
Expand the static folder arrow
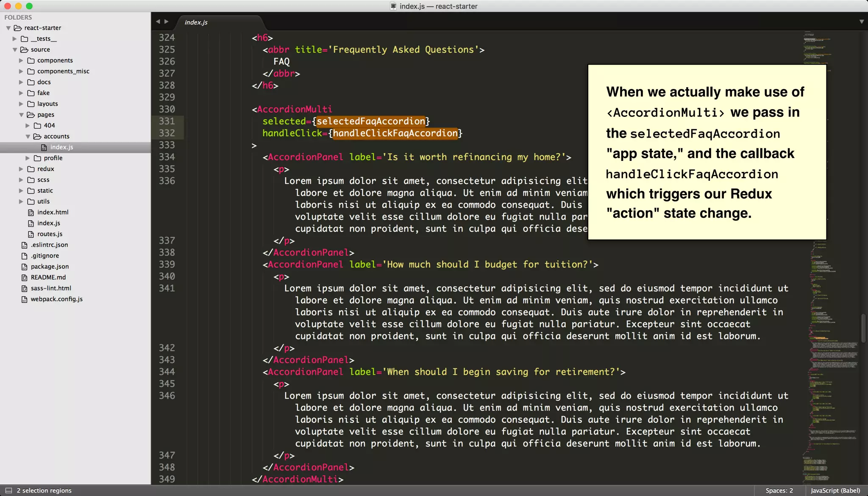coord(21,191)
